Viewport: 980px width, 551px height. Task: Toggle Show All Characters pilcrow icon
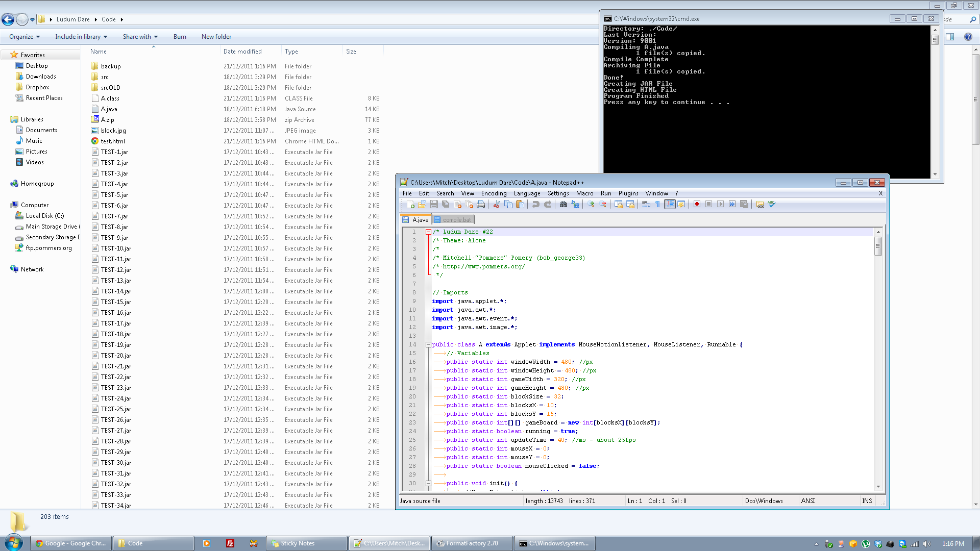coord(657,204)
